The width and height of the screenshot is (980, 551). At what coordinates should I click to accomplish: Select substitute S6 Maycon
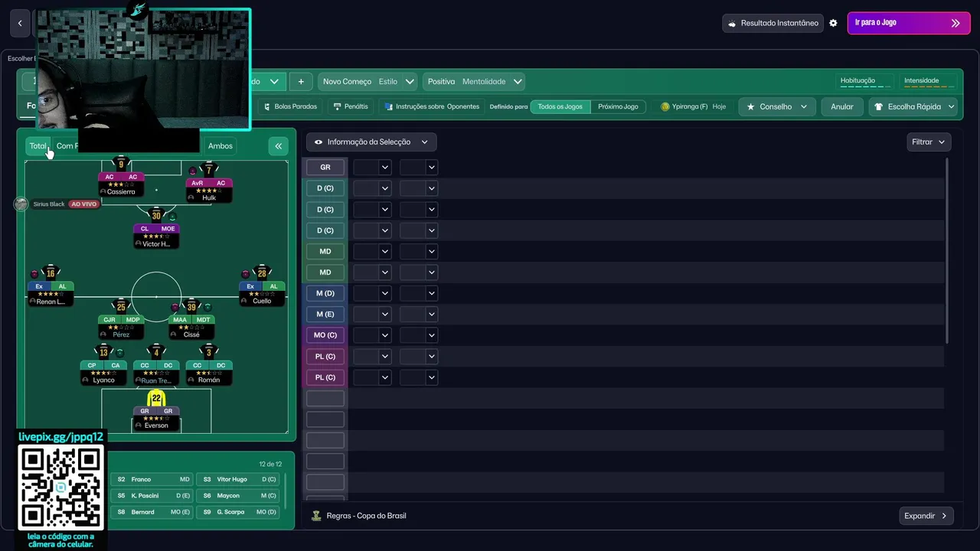pyautogui.click(x=238, y=496)
